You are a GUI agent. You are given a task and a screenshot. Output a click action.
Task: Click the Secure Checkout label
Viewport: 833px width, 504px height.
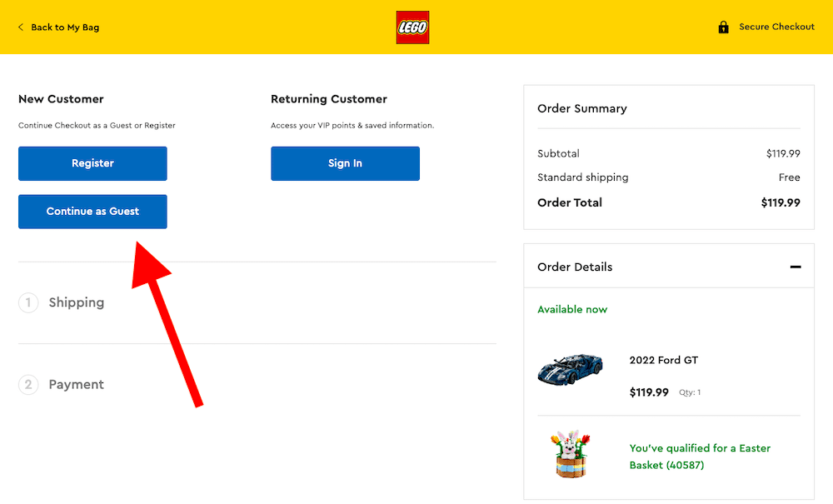776,27
